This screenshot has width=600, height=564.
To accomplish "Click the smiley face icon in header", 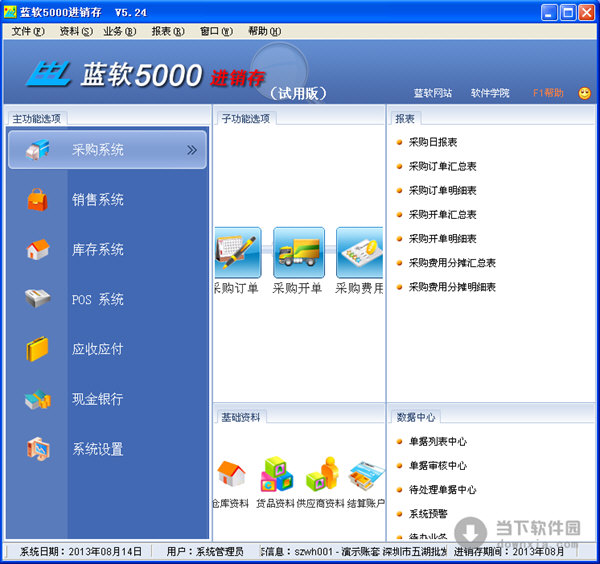I will (x=585, y=93).
